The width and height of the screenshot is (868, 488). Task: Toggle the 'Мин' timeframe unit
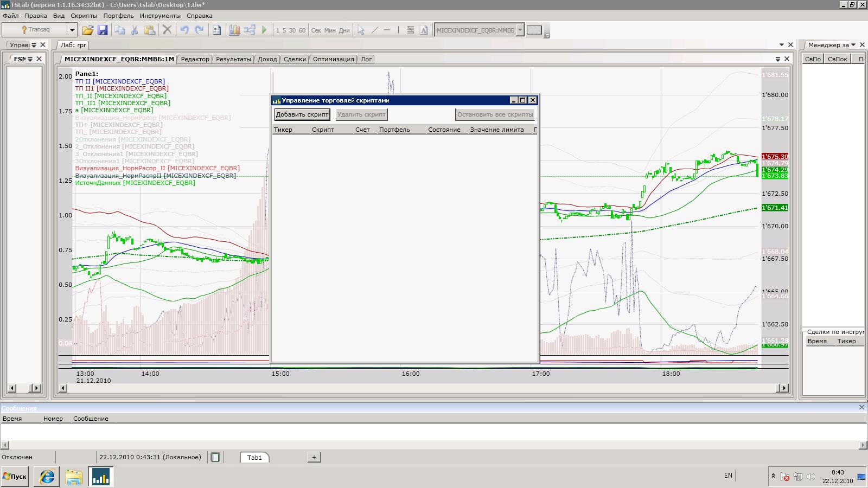[x=330, y=30]
